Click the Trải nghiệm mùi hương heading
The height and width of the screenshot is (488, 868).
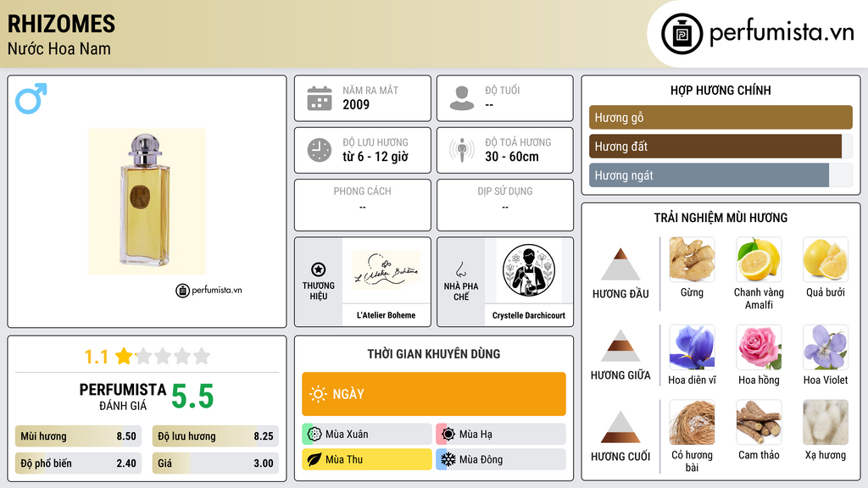[721, 218]
